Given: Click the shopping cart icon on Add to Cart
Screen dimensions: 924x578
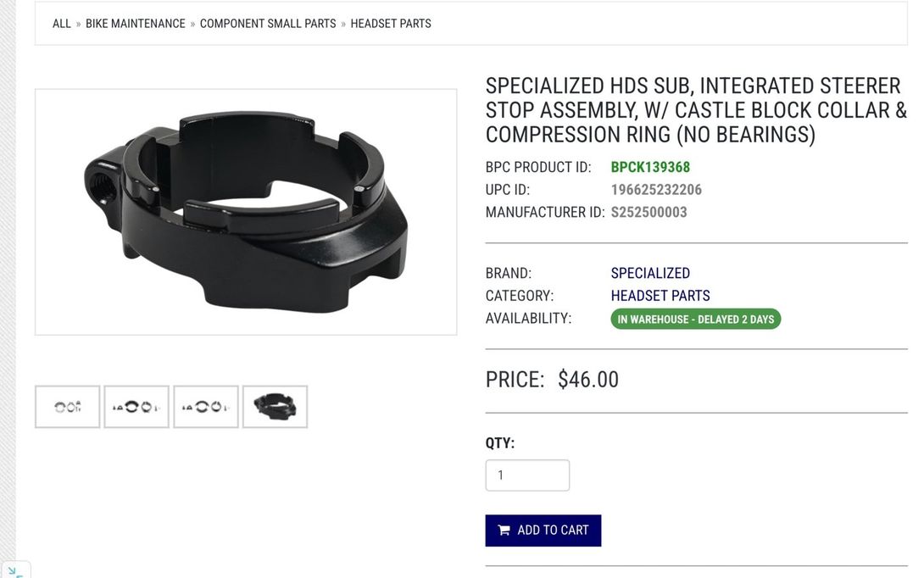Looking at the screenshot, I should tap(504, 531).
